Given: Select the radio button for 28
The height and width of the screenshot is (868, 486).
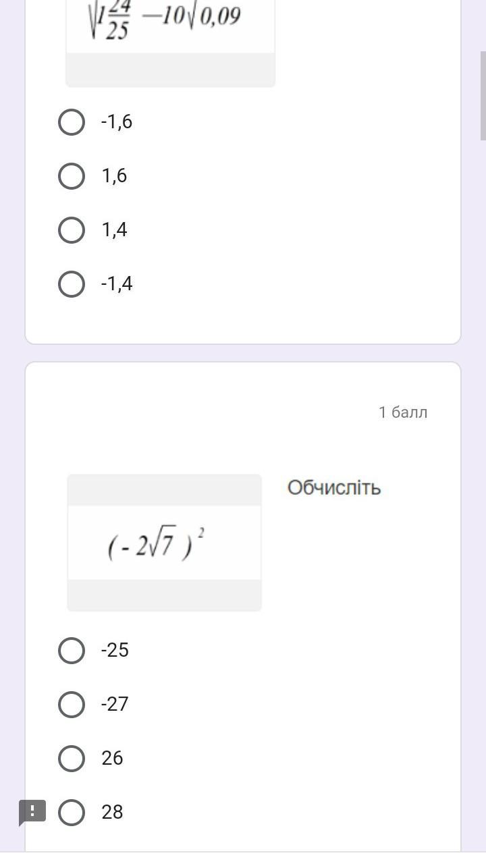Looking at the screenshot, I should 72,813.
